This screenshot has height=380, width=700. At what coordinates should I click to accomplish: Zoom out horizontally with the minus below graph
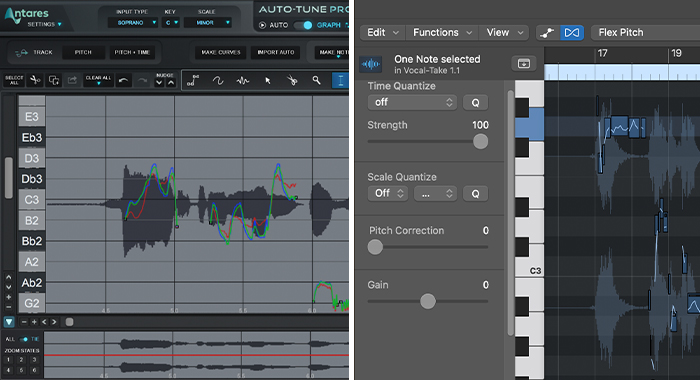[x=24, y=322]
